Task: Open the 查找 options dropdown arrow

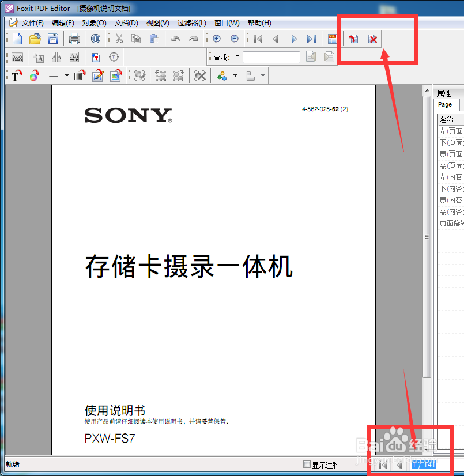Action: pos(237,56)
